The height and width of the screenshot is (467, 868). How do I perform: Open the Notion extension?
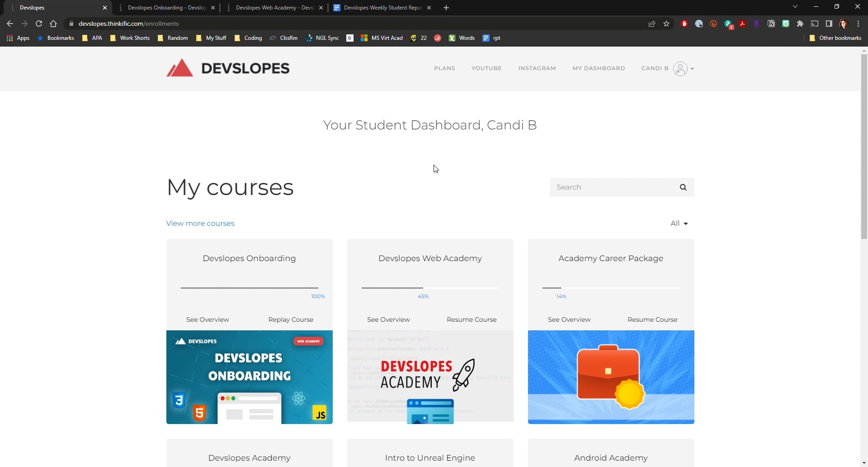[771, 24]
